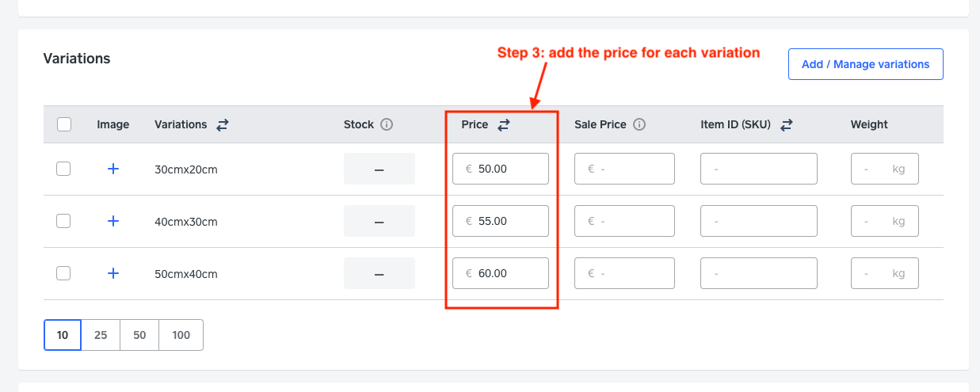The width and height of the screenshot is (980, 392).
Task: Select 100 items per page
Action: [x=181, y=335]
